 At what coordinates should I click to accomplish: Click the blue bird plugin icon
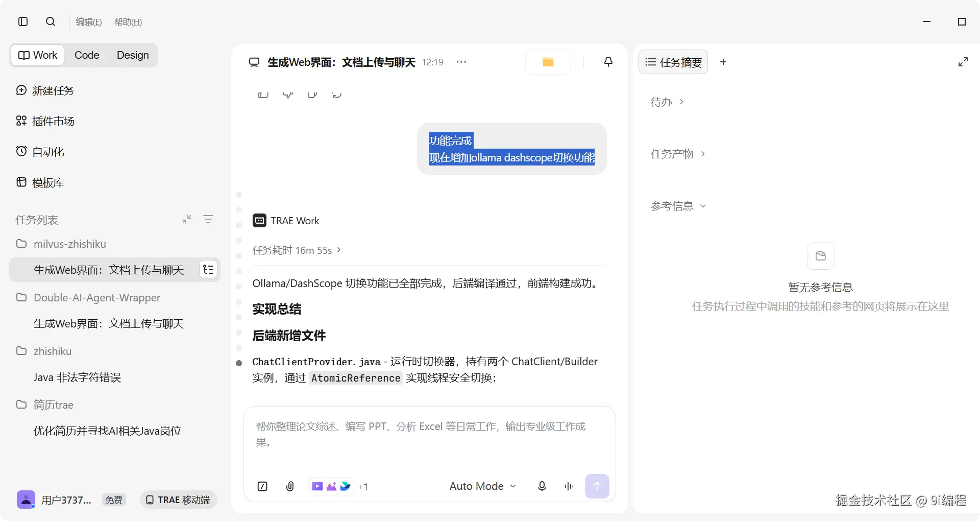click(x=346, y=486)
